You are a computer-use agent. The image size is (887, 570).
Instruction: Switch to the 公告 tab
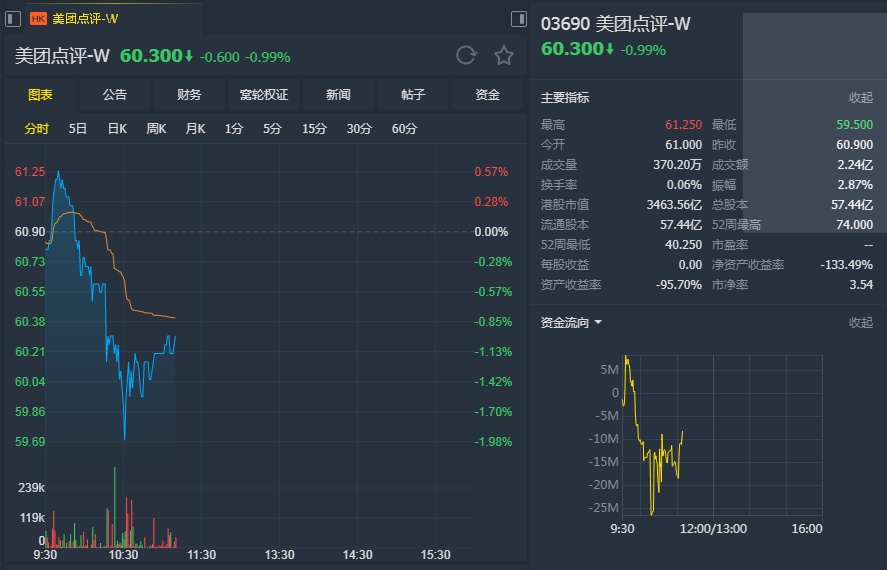pyautogui.click(x=115, y=95)
